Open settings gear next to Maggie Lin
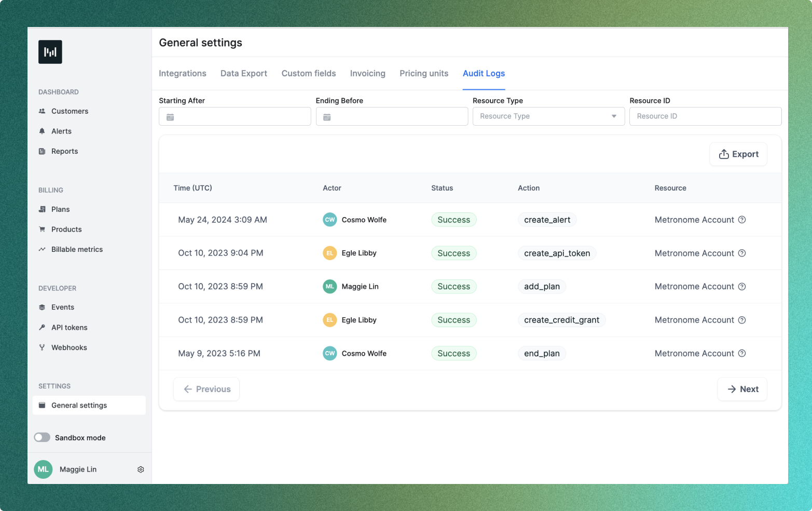The height and width of the screenshot is (511, 812). coord(141,469)
